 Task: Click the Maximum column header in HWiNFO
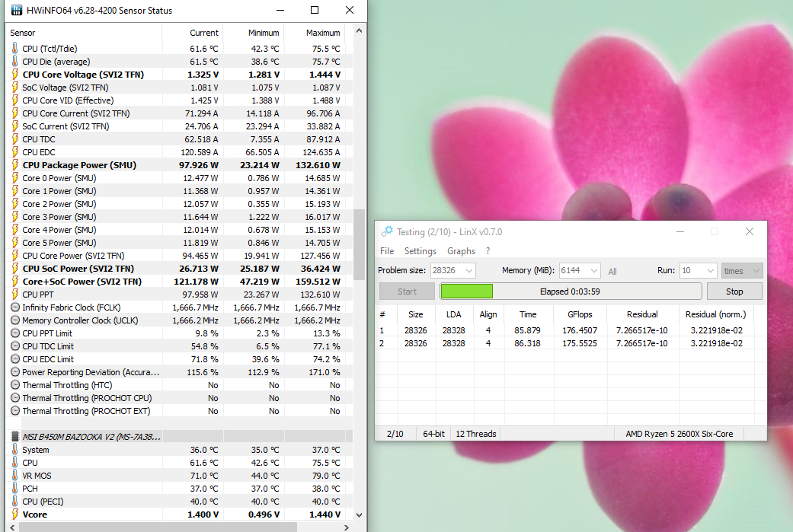pyautogui.click(x=315, y=33)
